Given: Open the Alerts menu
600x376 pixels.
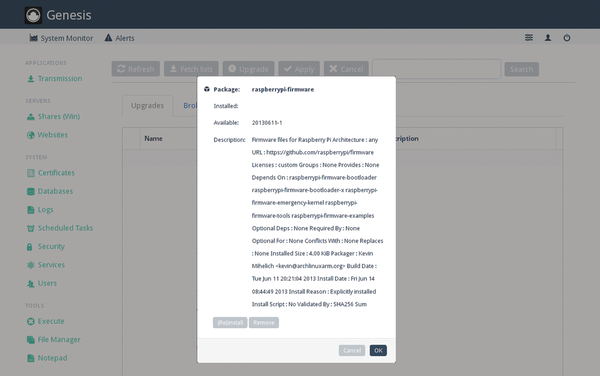Looking at the screenshot, I should coord(119,38).
